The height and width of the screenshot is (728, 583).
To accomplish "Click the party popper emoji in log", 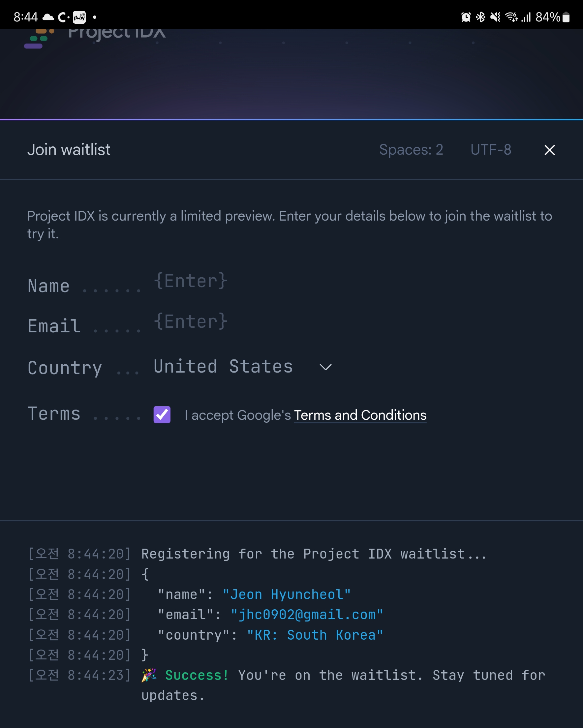I will (x=149, y=675).
